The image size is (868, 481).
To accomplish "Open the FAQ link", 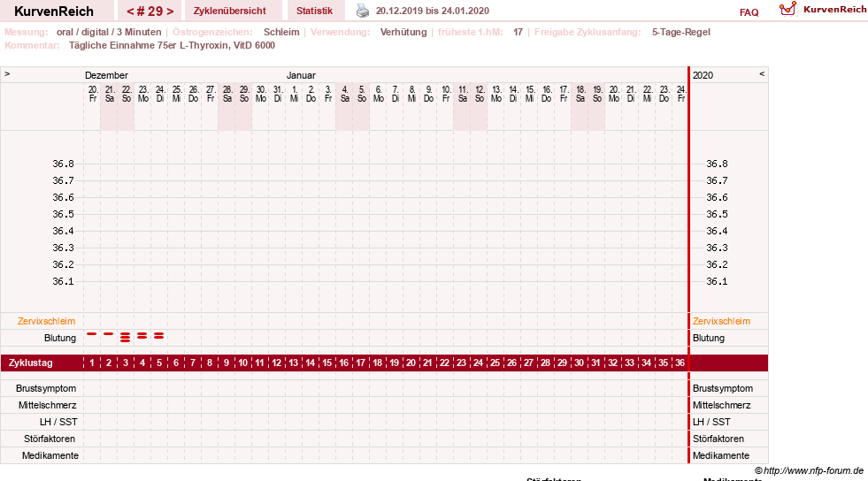I will pyautogui.click(x=749, y=12).
